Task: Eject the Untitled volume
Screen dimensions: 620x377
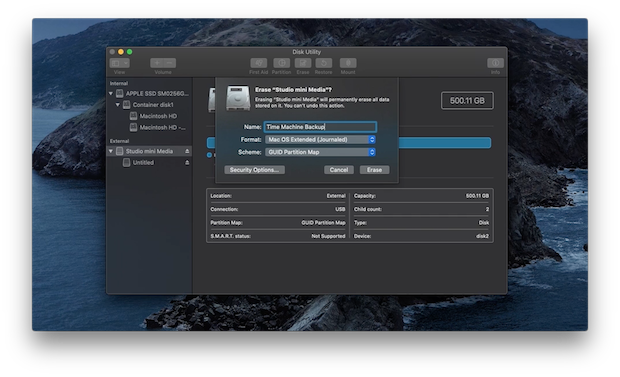Action: [187, 163]
